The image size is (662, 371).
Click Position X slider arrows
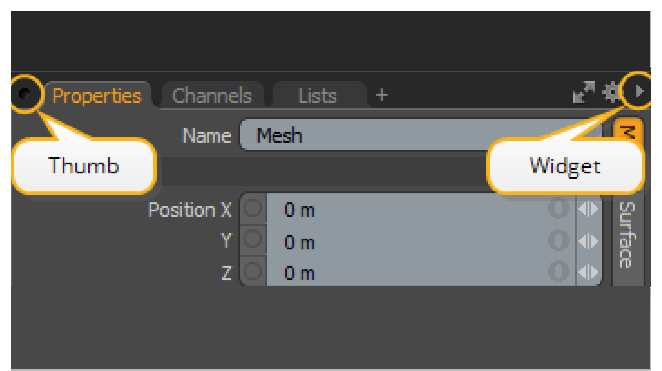(589, 209)
